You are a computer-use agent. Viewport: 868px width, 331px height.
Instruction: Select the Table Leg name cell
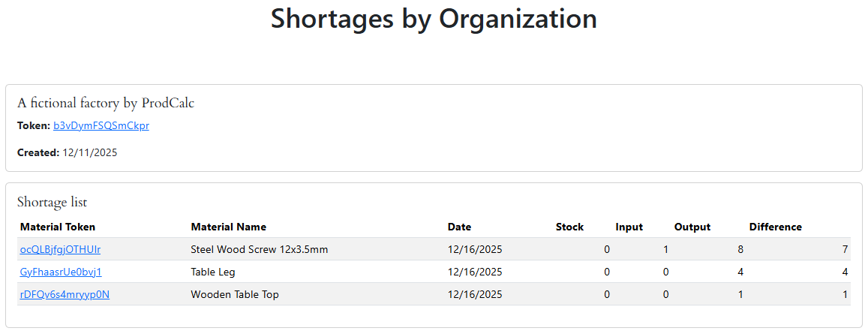point(213,272)
